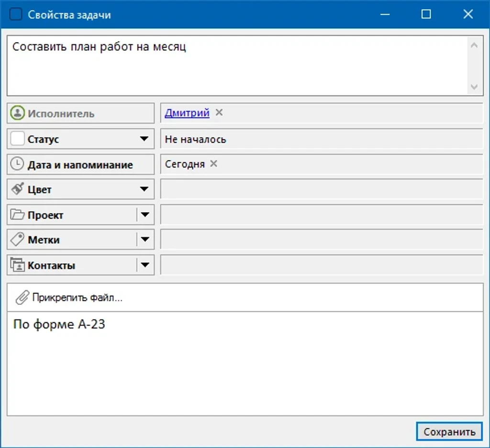Image resolution: width=490 pixels, height=448 pixels.
Task: Toggle the task checkbox in the title bar
Action: (16, 14)
